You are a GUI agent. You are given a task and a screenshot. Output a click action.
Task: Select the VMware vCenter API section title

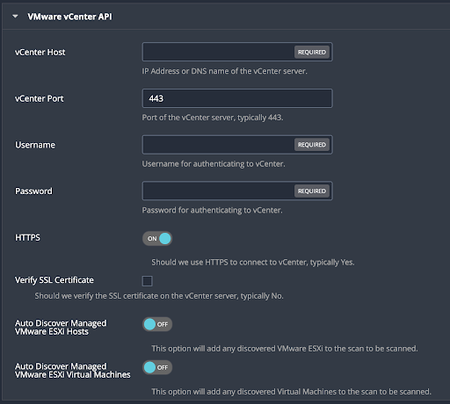pos(70,17)
